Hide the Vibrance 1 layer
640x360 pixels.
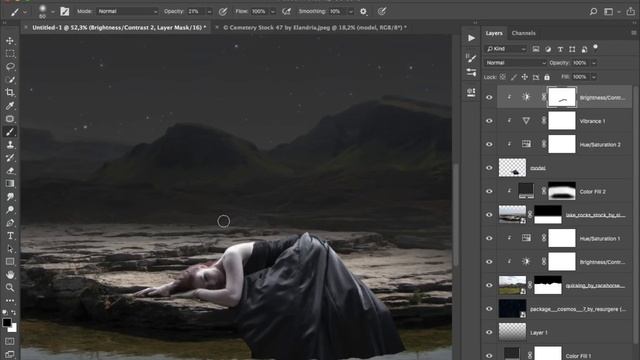point(489,121)
